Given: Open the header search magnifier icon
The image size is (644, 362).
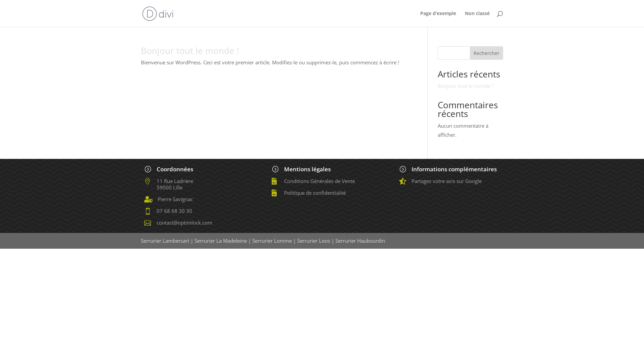Looking at the screenshot, I should (x=500, y=14).
